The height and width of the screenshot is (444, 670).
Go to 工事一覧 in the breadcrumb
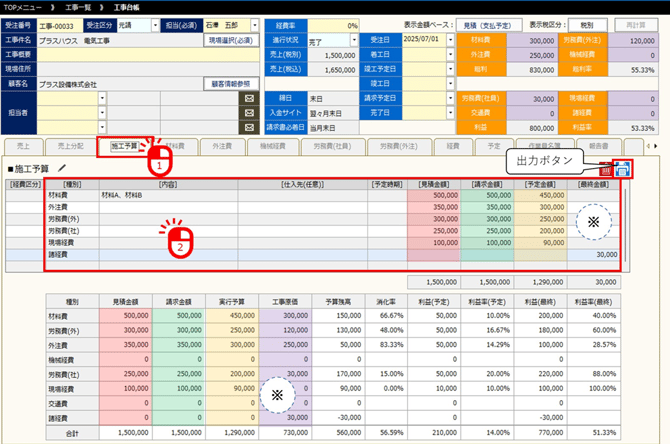(x=81, y=6)
